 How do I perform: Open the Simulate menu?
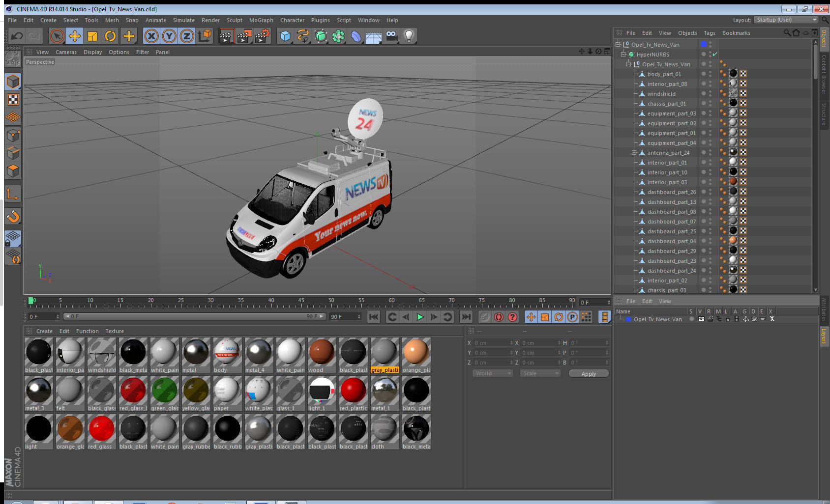click(x=184, y=20)
